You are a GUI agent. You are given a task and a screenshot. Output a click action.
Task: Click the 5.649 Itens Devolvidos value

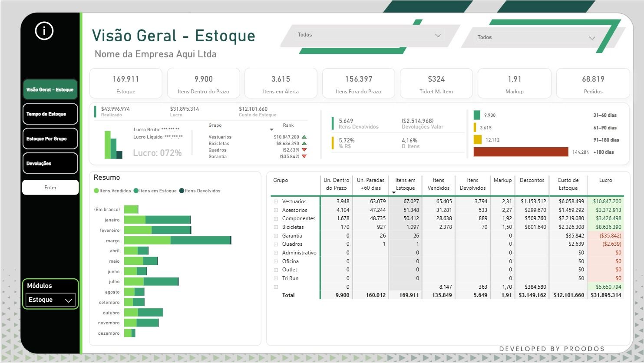click(346, 121)
